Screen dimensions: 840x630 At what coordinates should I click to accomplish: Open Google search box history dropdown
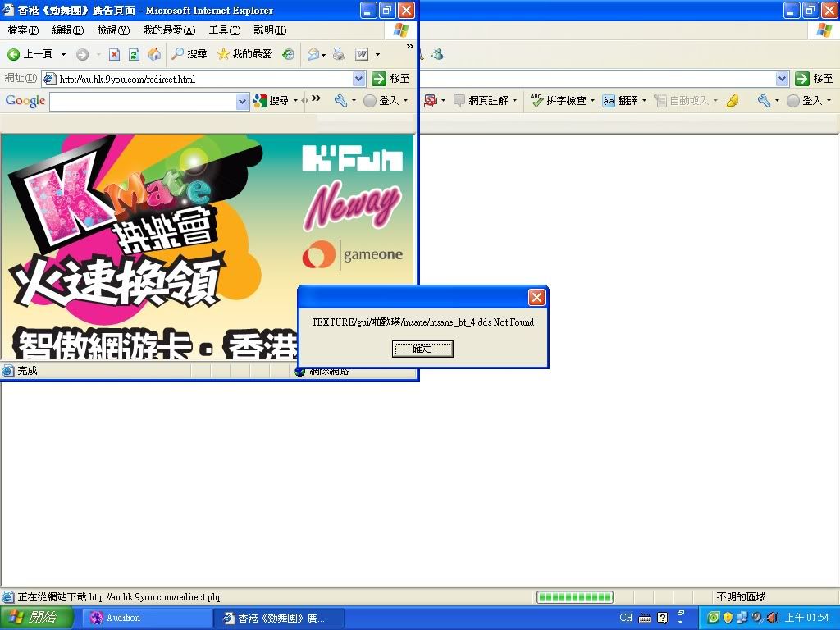point(242,101)
